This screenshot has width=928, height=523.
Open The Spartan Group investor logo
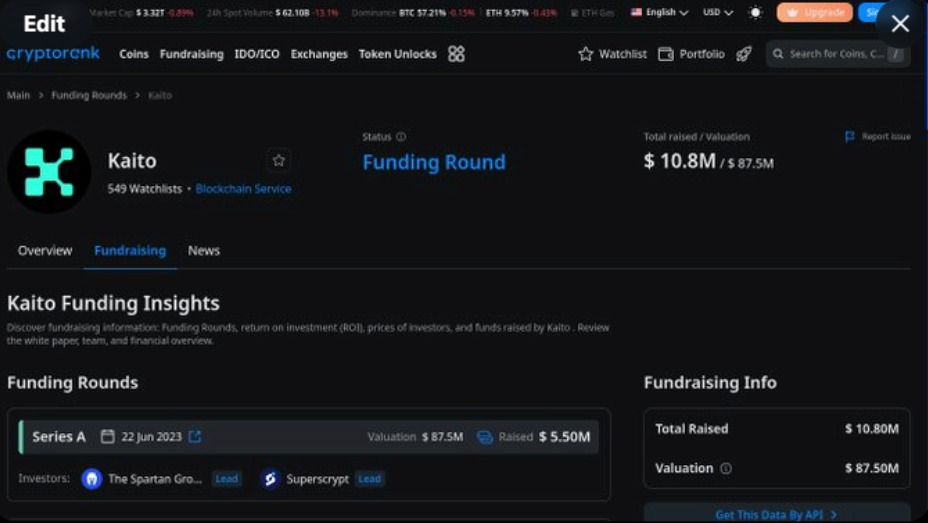(92, 479)
